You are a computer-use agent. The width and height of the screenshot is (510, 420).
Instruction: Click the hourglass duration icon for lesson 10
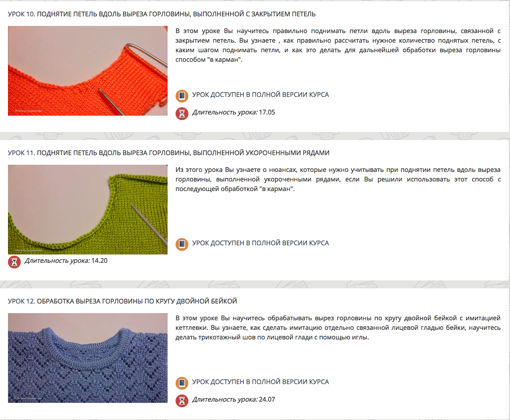182,114
